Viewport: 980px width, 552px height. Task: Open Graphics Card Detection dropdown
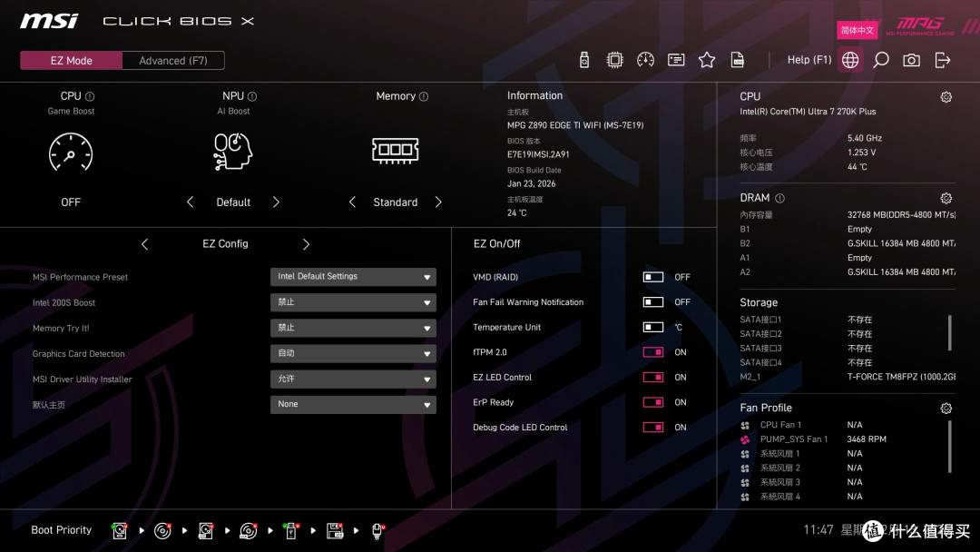point(353,353)
